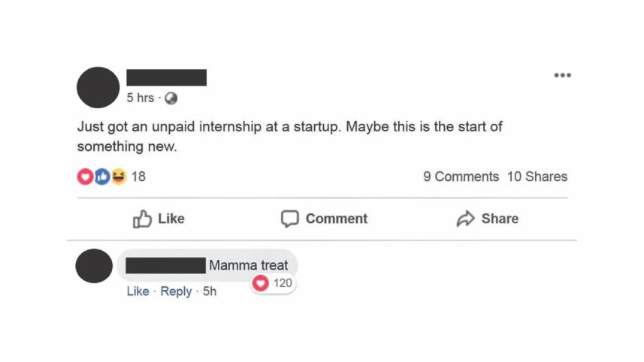This screenshot has width=644, height=362.
Task: Share the post using Share button
Action: coord(487,219)
